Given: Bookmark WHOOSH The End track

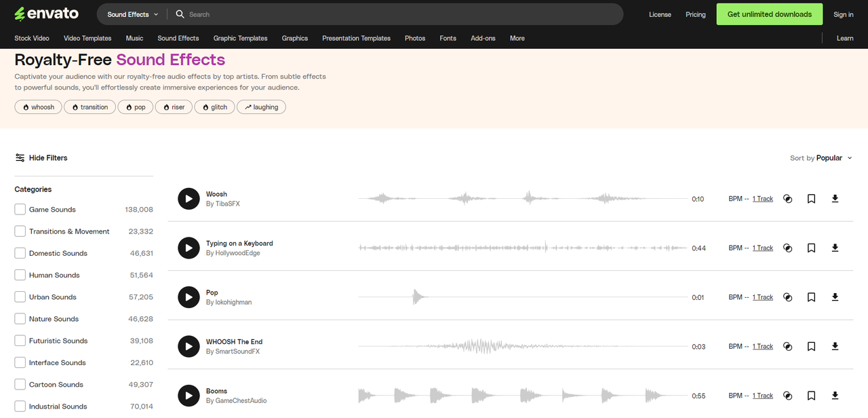Looking at the screenshot, I should (x=811, y=346).
